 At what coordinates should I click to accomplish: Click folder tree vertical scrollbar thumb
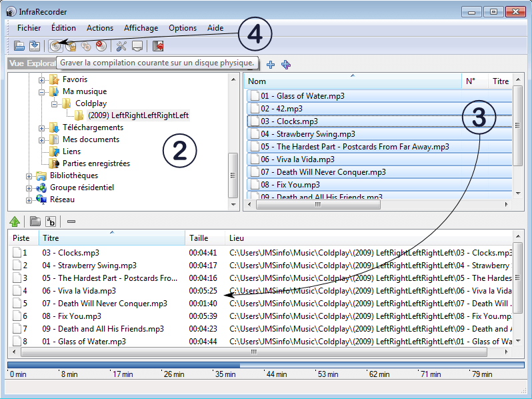[233, 175]
